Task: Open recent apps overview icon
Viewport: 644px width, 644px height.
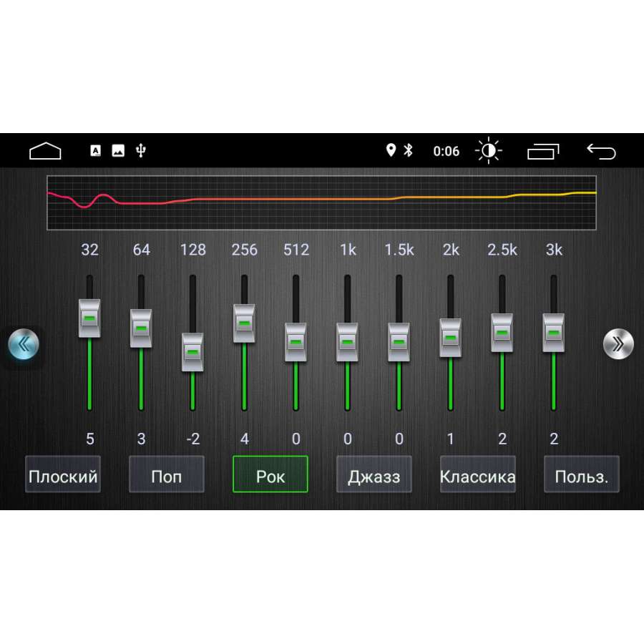Action: coord(543,151)
